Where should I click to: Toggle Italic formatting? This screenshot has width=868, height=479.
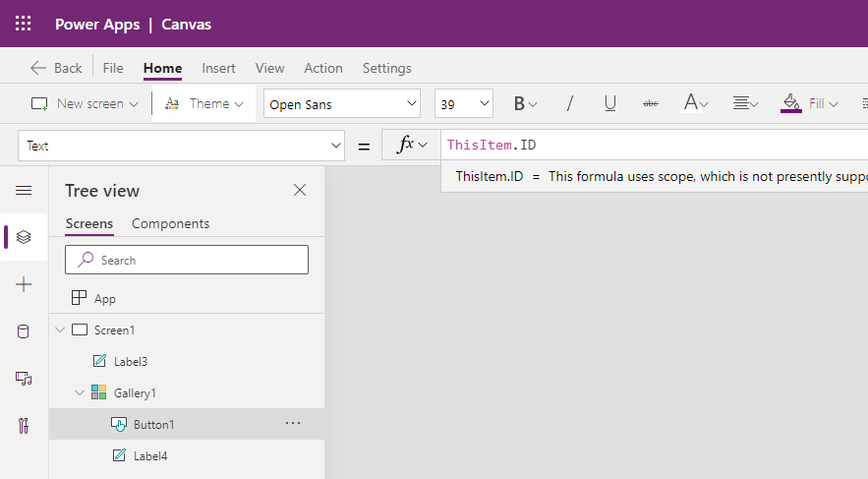click(569, 103)
